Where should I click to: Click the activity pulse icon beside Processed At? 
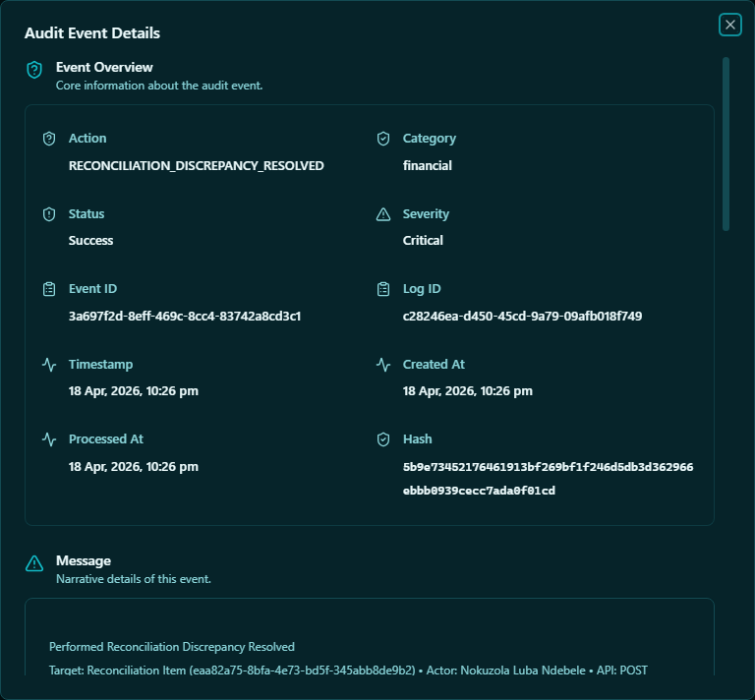49,439
